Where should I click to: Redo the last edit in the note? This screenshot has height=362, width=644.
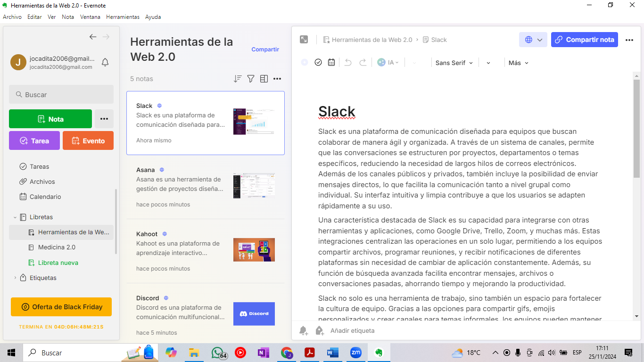(363, 62)
